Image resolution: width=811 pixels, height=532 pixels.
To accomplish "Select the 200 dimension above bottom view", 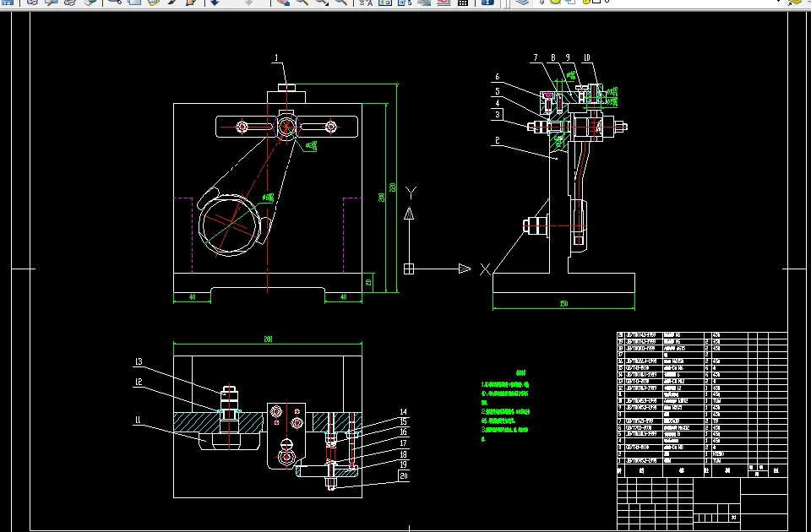I will coord(268,339).
